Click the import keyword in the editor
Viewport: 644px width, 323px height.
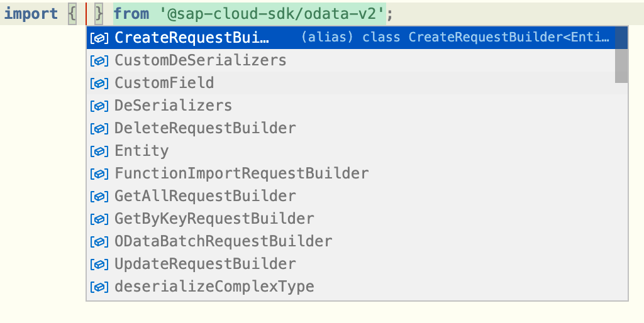coord(31,13)
